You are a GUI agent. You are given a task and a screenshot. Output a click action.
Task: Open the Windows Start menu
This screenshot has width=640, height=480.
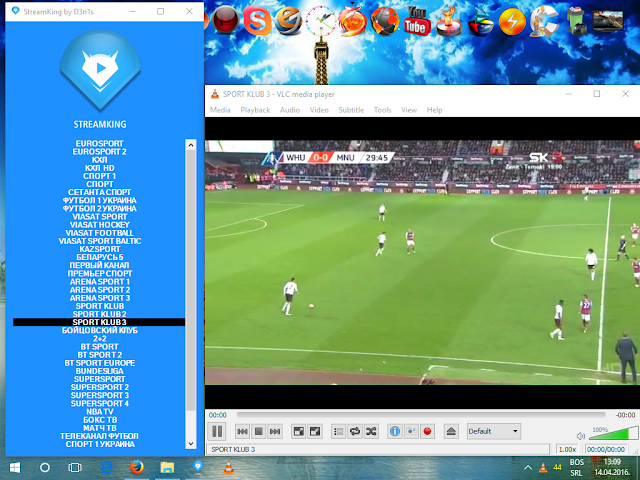pos(15,468)
